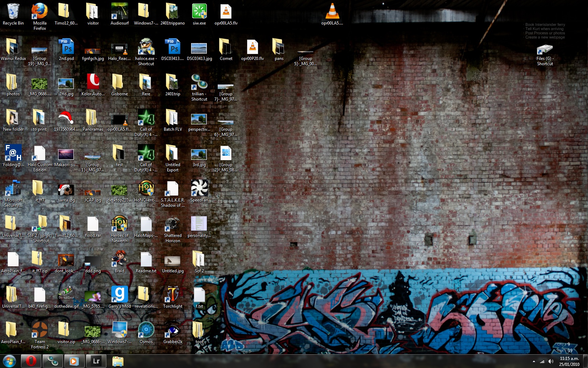The height and width of the screenshot is (368, 588).
Task: Select the santa.jpg image thumbnail
Action: [x=66, y=190]
